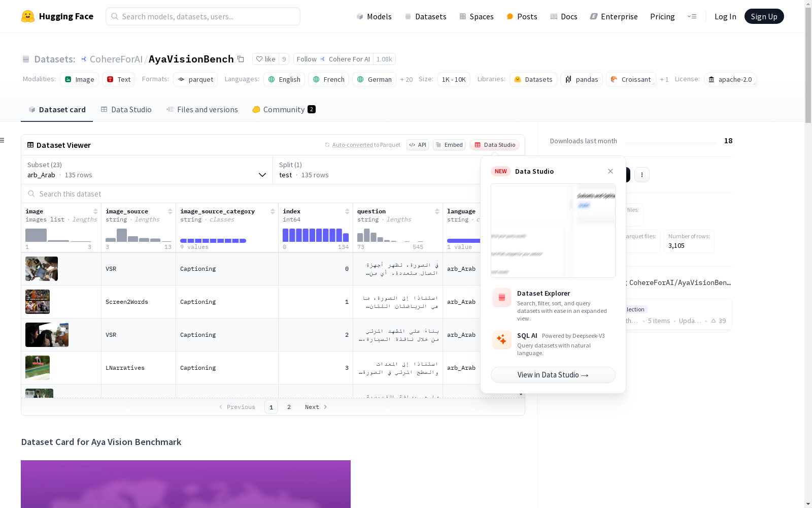Image resolution: width=812 pixels, height=508 pixels.
Task: Click the question lengths histogram
Action: coord(390,235)
